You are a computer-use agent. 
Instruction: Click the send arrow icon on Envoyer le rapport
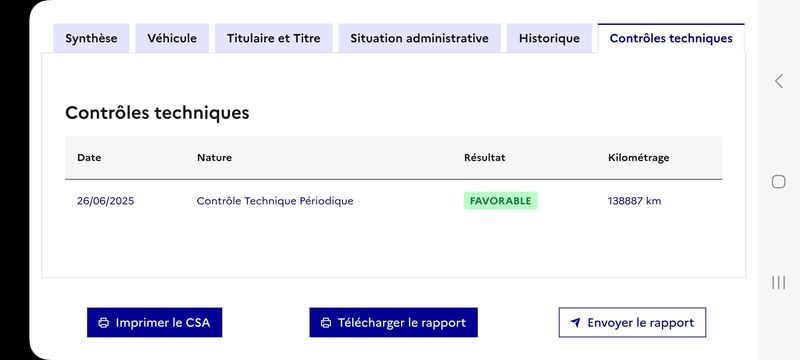tap(575, 323)
